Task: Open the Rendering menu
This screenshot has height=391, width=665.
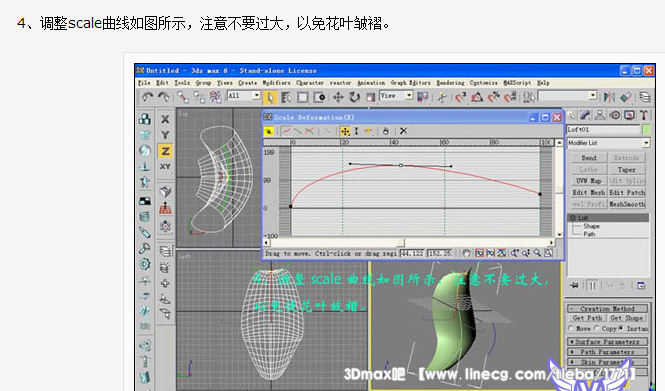Action: pos(450,83)
